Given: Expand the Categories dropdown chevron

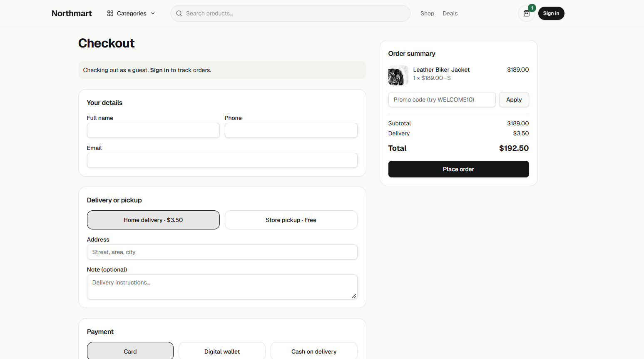Looking at the screenshot, I should tap(153, 13).
